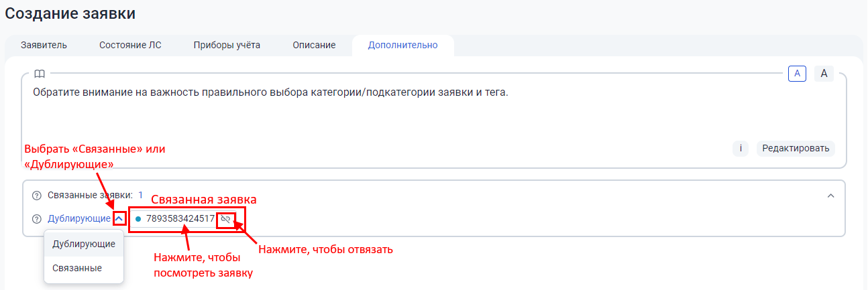
Task: Open linked request 7893583424517
Action: pos(180,218)
